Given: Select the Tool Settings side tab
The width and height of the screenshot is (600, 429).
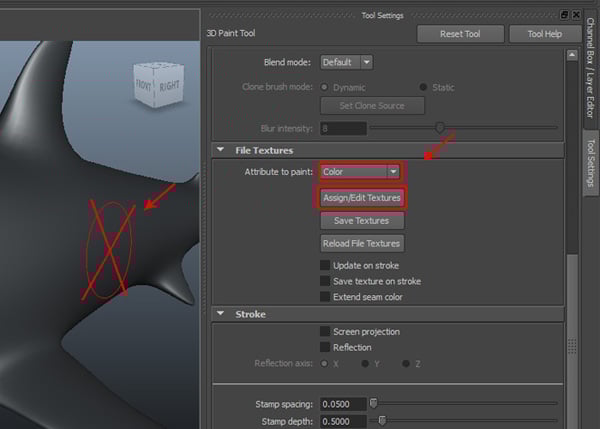Looking at the screenshot, I should (590, 160).
